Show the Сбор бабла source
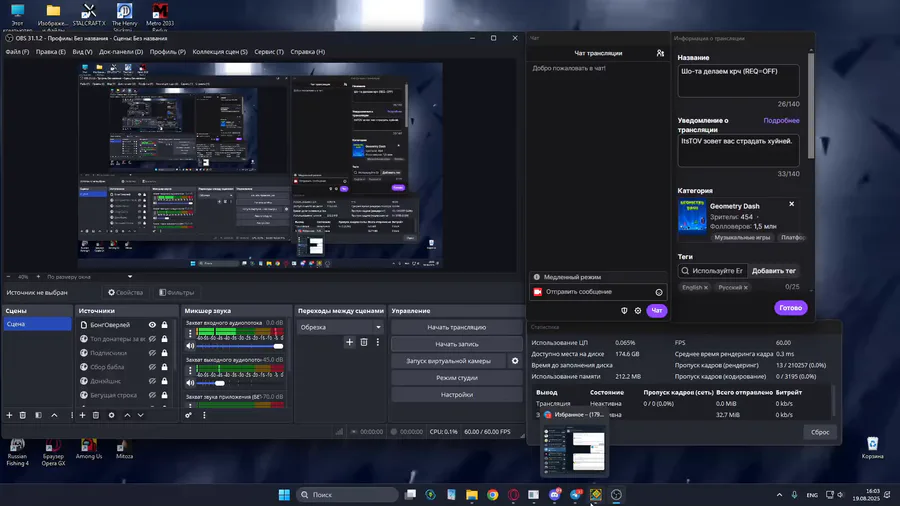The image size is (900, 506). [x=152, y=367]
